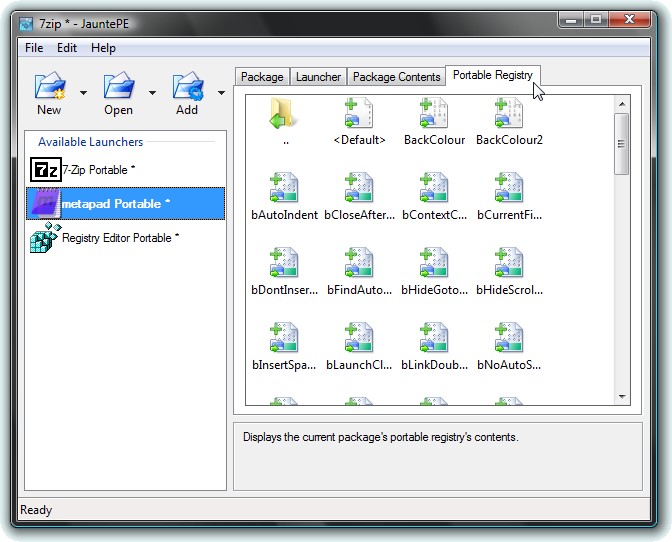Switch to the Package Contents tab
672x542 pixels.
point(396,77)
